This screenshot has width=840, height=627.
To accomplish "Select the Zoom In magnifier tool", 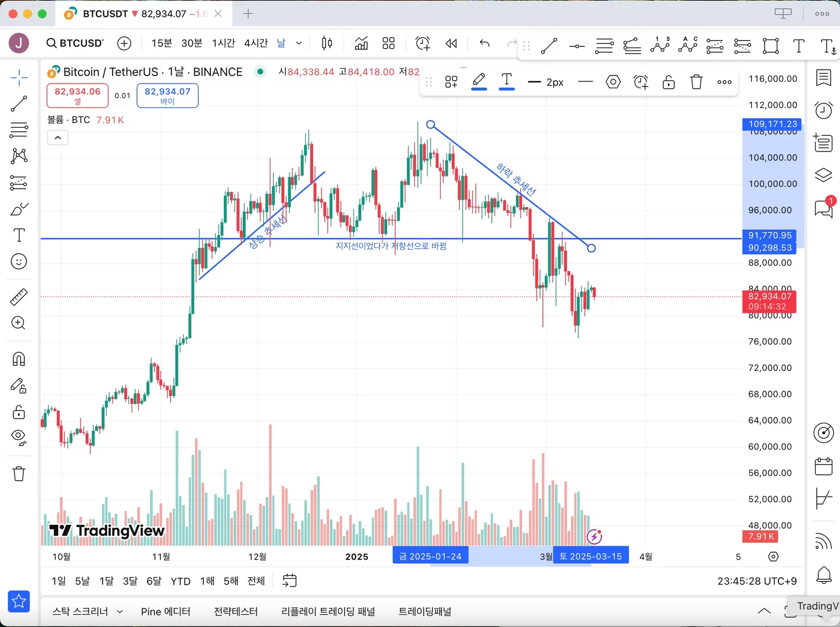I will point(19,323).
